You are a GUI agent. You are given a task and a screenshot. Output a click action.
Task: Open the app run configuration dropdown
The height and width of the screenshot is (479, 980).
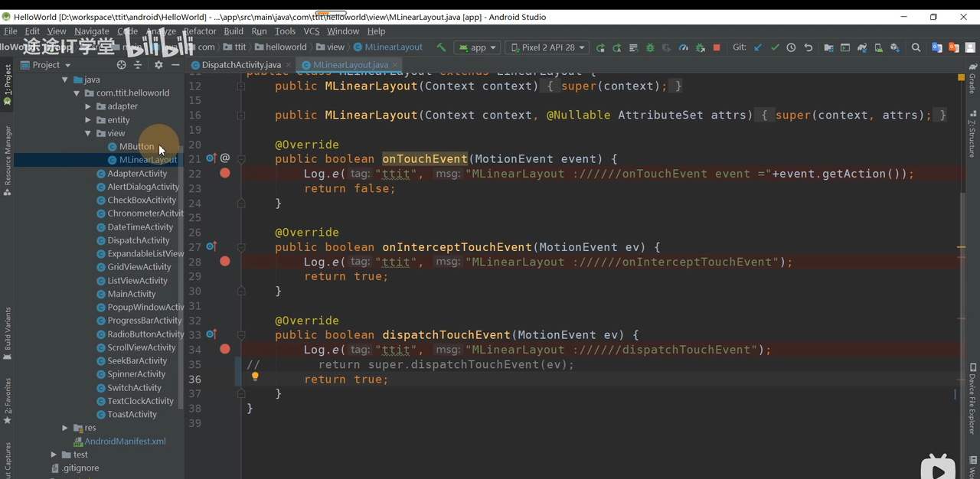(x=477, y=47)
